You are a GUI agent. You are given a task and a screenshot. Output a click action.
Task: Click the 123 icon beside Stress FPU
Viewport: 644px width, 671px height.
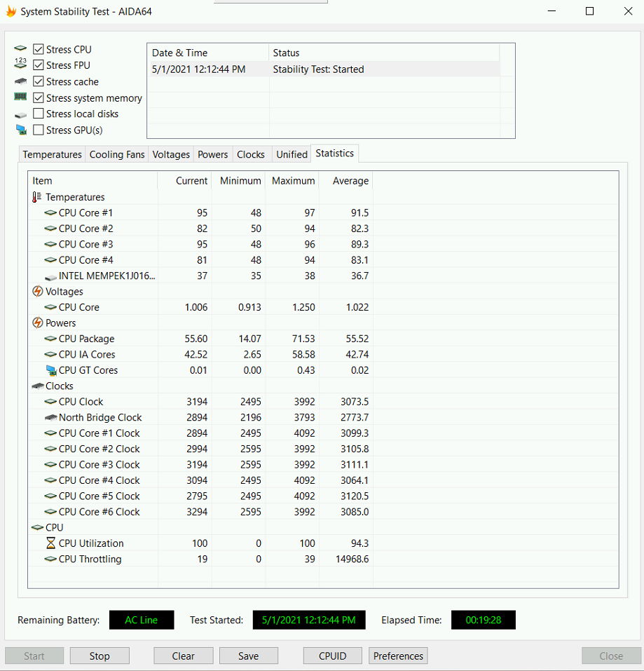coord(20,63)
